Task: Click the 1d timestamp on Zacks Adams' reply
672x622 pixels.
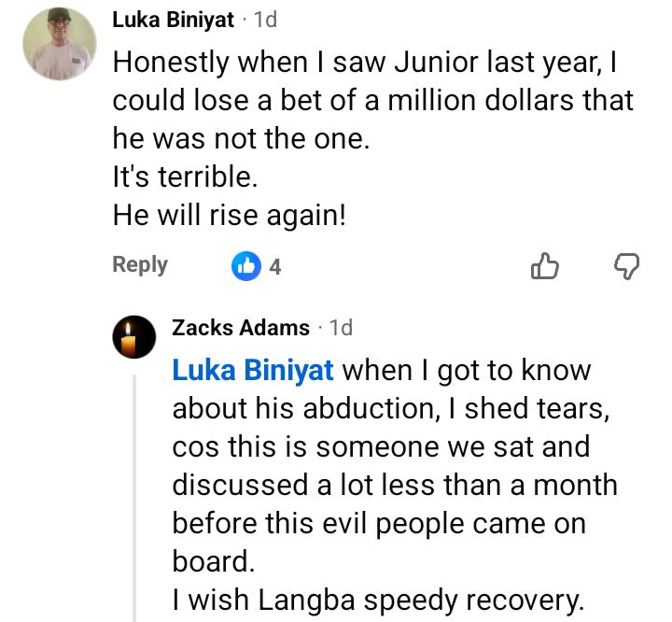Action: point(342,327)
